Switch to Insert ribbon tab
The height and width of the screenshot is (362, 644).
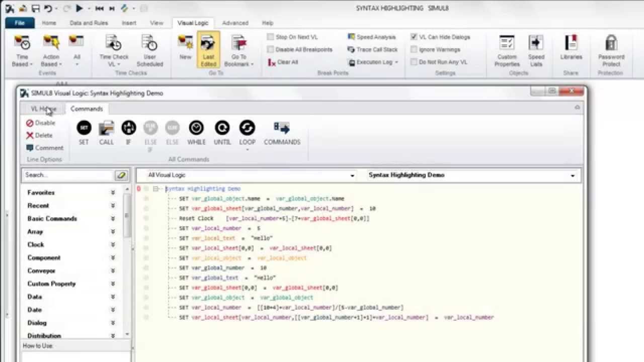click(129, 23)
